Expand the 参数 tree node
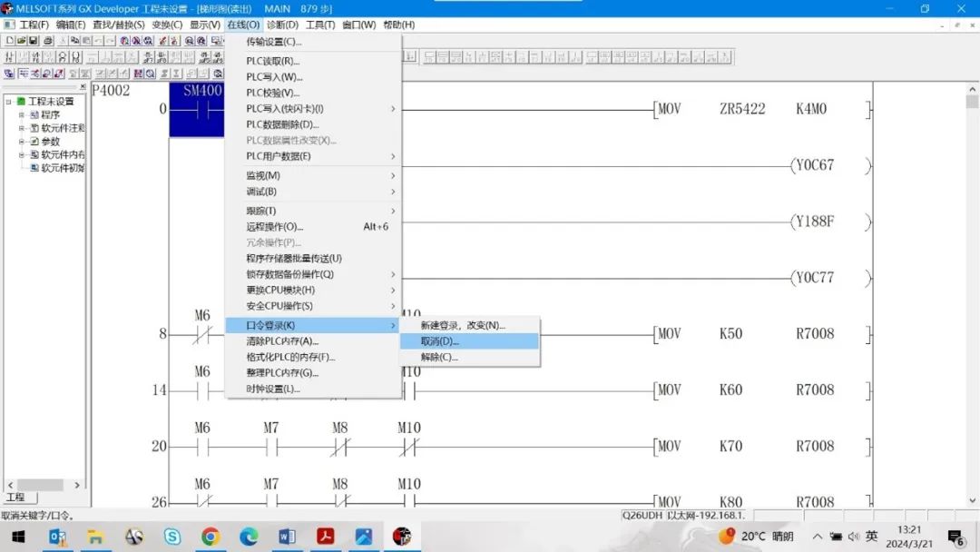 (x=22, y=142)
